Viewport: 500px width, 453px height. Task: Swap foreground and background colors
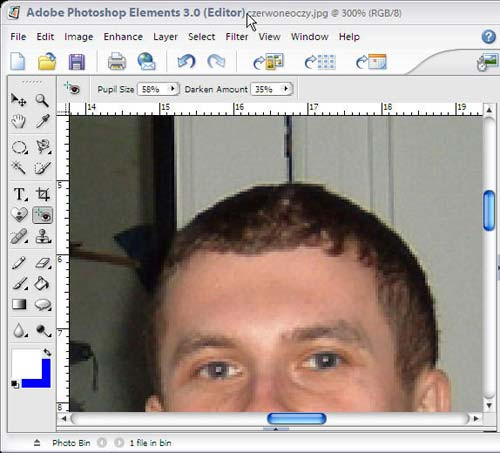(47, 352)
